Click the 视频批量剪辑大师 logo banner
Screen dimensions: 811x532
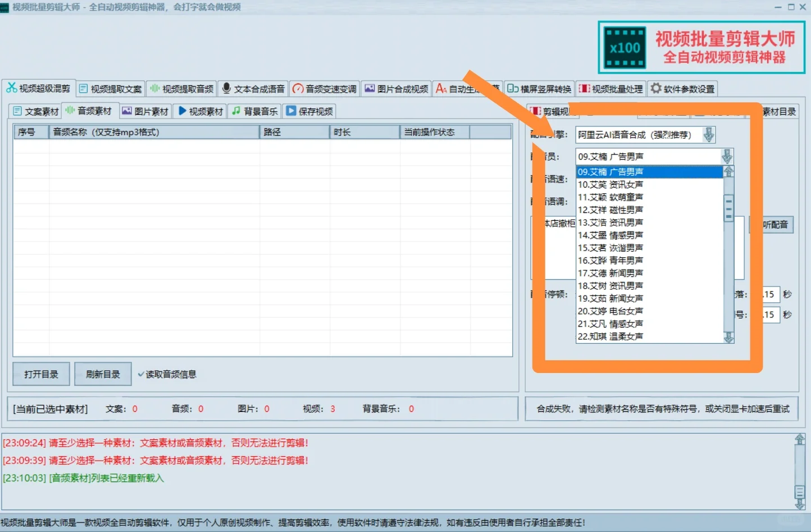[701, 47]
